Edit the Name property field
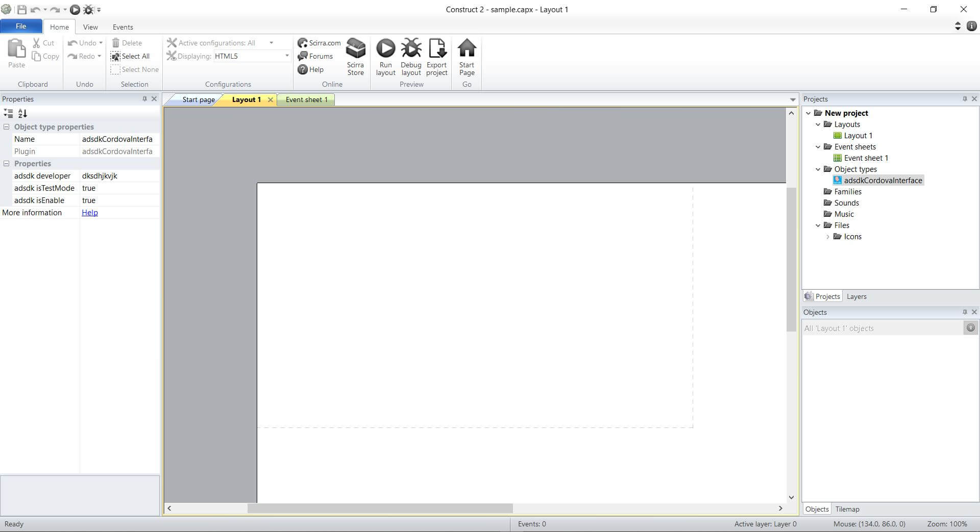 tap(119, 139)
